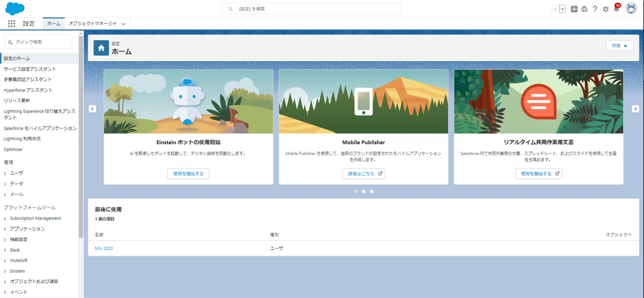The width and height of the screenshot is (644, 298).
Task: Expand the 機能設定 tree node
Action: pyautogui.click(x=5, y=240)
